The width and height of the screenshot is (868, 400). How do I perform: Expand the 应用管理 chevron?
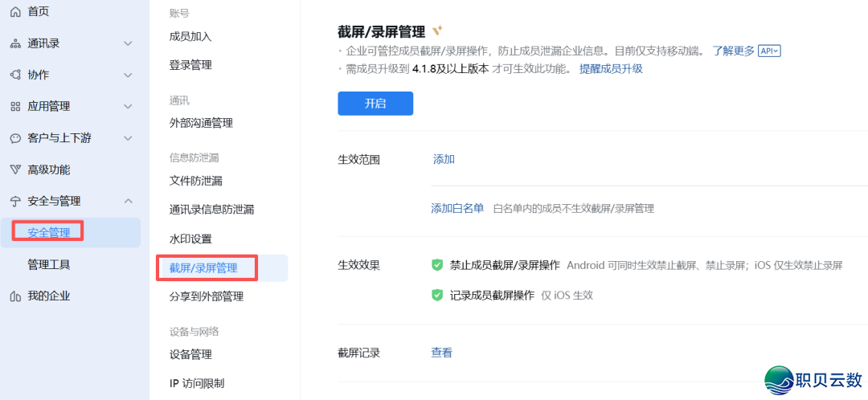(128, 106)
